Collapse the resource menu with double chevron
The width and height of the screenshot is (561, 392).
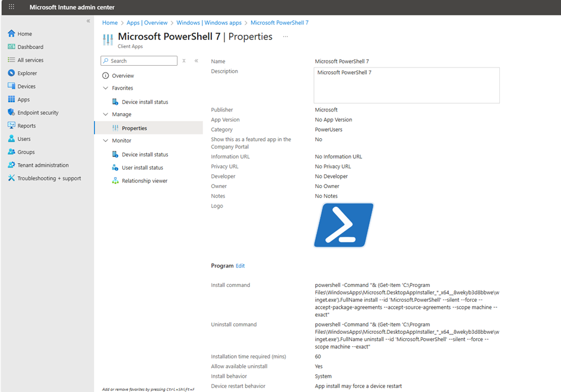(196, 60)
